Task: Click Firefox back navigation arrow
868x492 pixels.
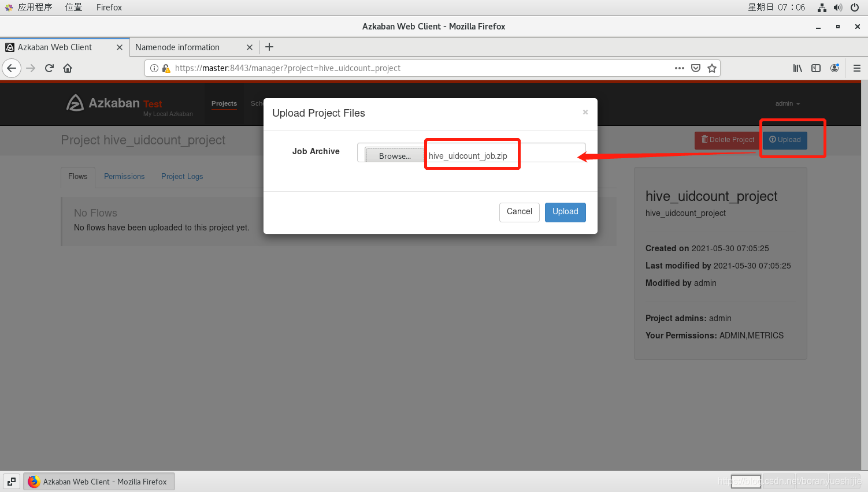Action: point(12,68)
